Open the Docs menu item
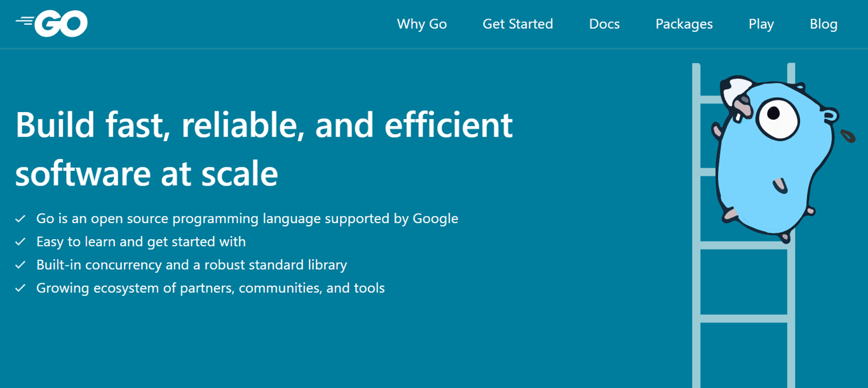The height and width of the screenshot is (388, 868). [x=604, y=24]
